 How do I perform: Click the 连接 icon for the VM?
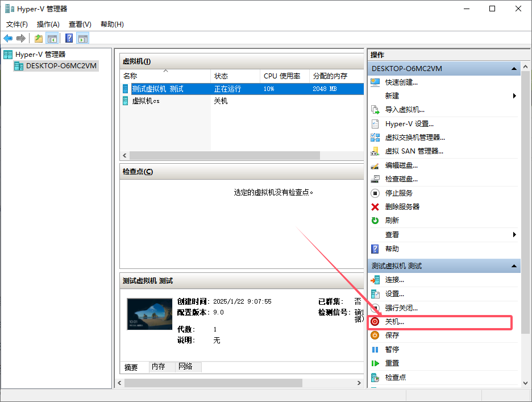(x=375, y=280)
